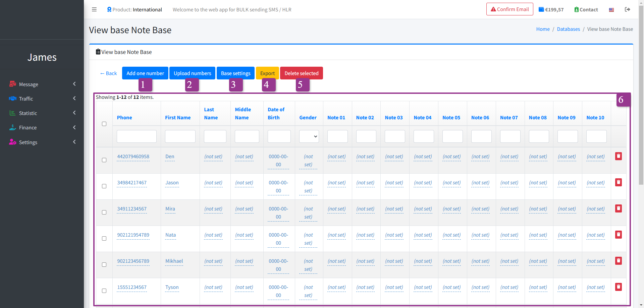Viewport: 644px width, 308px height.
Task: Click the page vertical scrollbar
Action: 641,101
